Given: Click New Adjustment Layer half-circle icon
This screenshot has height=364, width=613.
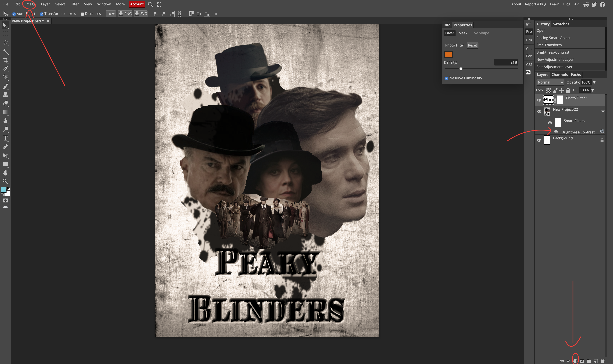Looking at the screenshot, I should click(x=575, y=361).
